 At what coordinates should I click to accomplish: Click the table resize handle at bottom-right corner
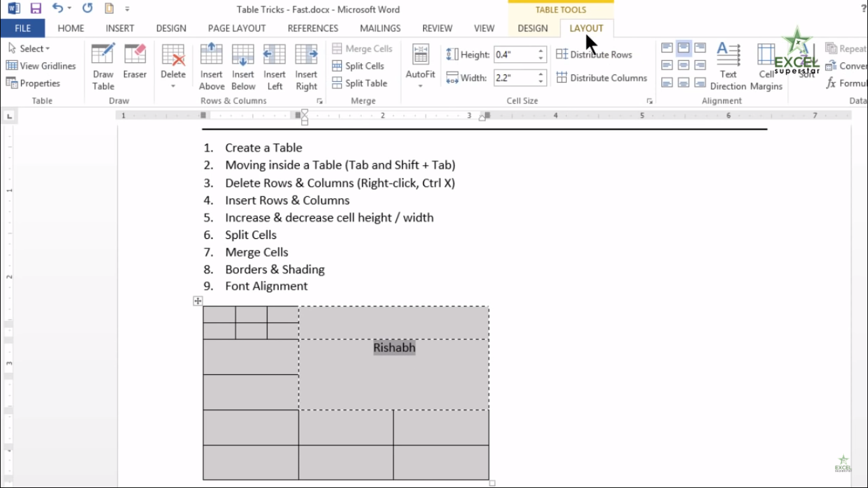click(492, 484)
